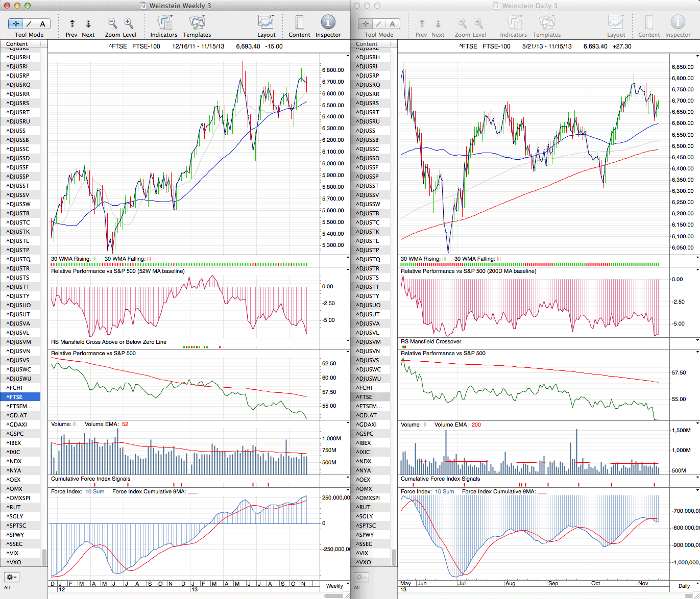Screen dimensions: 700x599
Task: Open the Indicators menu in Weekly window
Action: tap(164, 23)
